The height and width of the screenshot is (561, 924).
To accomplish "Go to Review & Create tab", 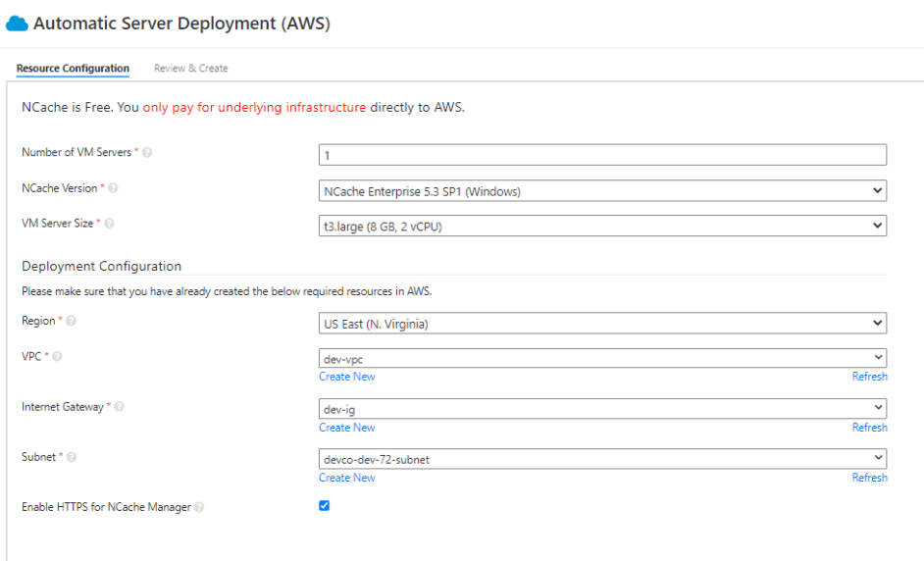I will [x=191, y=69].
